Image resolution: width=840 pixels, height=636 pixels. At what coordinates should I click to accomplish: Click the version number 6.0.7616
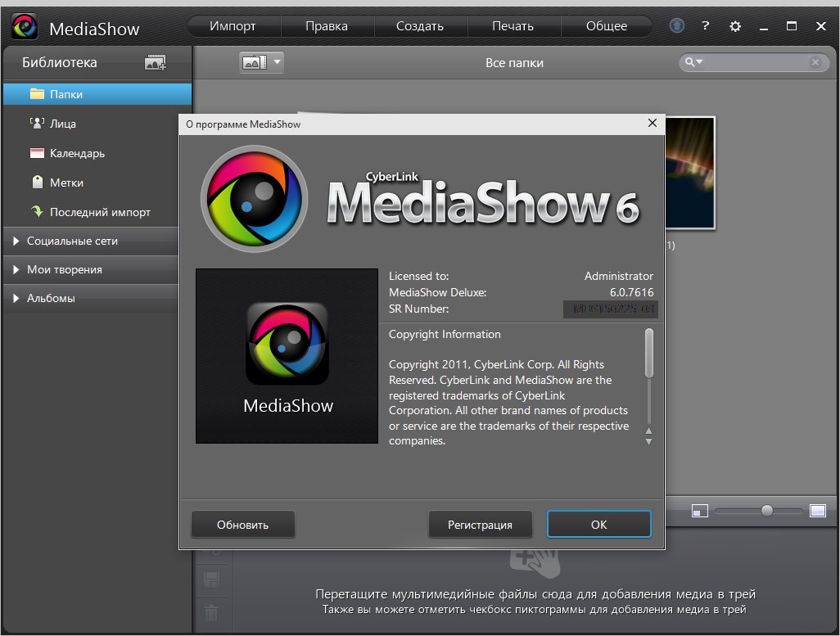[x=631, y=292]
